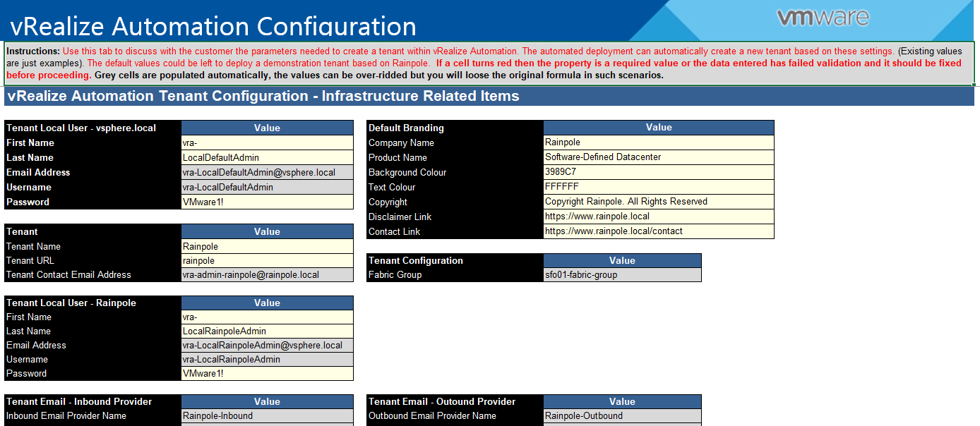The width and height of the screenshot is (980, 426).
Task: Select the Disclaimer Link label cell
Action: pyautogui.click(x=455, y=217)
